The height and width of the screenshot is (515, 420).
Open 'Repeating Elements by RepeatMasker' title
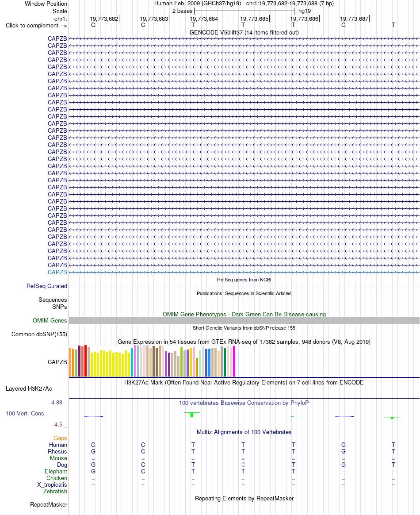[x=244, y=499]
